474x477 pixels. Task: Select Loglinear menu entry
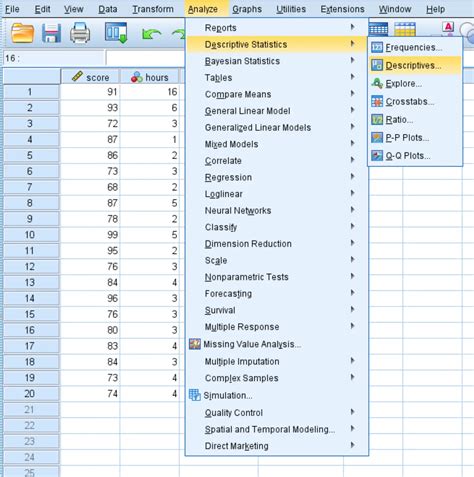point(277,194)
